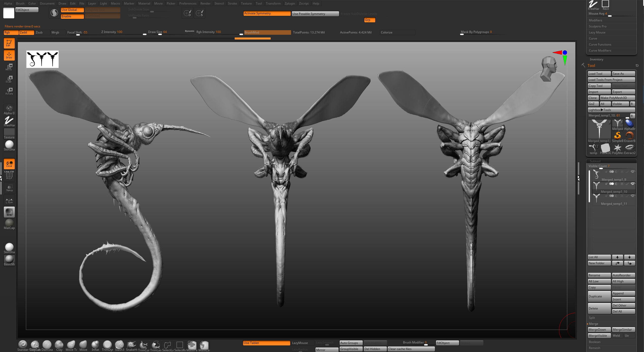
Task: Open the Preferences menu
Action: pos(188,3)
